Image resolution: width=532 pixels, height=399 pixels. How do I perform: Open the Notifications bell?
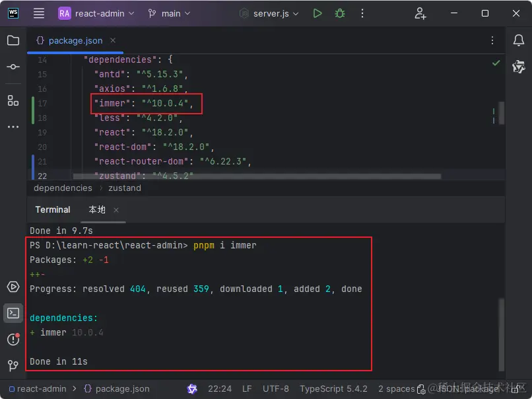coord(518,40)
